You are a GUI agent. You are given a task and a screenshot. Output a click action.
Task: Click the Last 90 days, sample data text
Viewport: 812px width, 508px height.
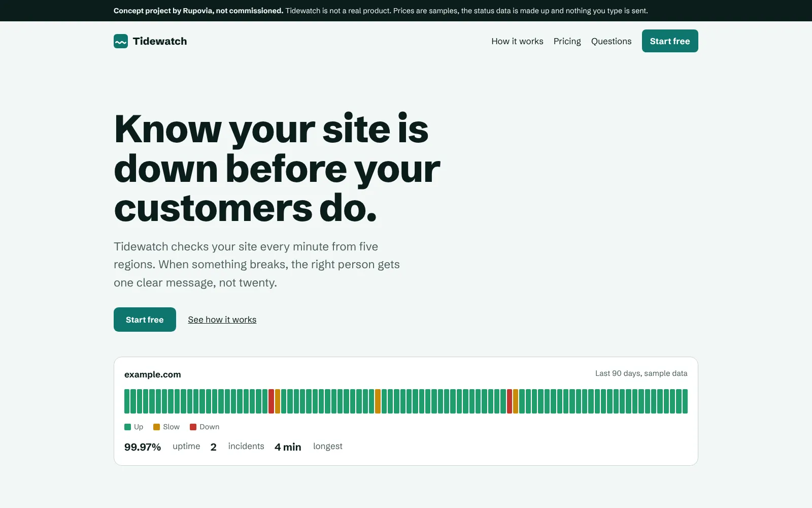coord(641,373)
